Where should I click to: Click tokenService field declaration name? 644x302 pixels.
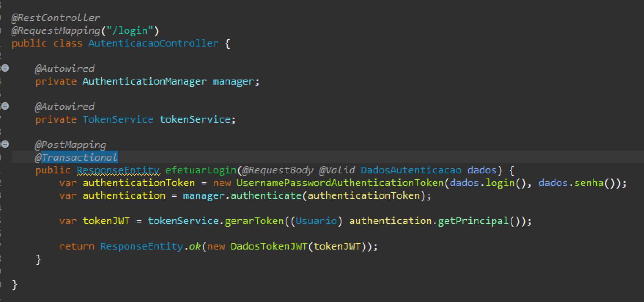[x=195, y=120]
